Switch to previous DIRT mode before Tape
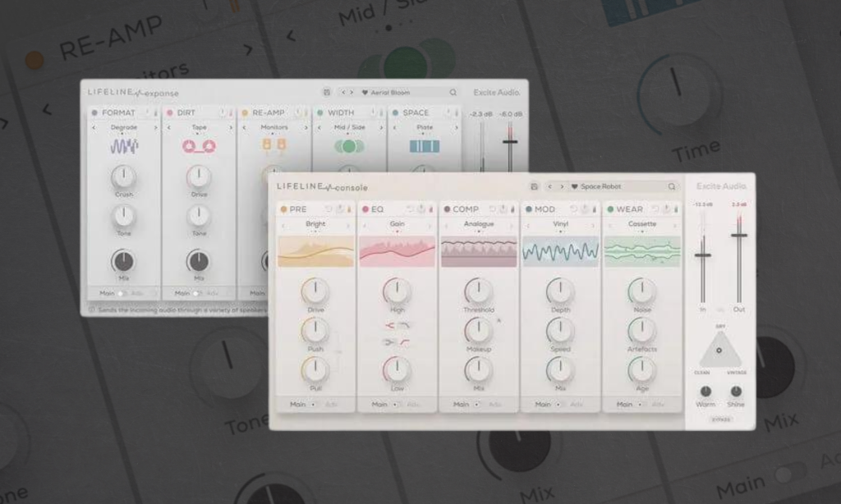The width and height of the screenshot is (841, 504). 168,128
